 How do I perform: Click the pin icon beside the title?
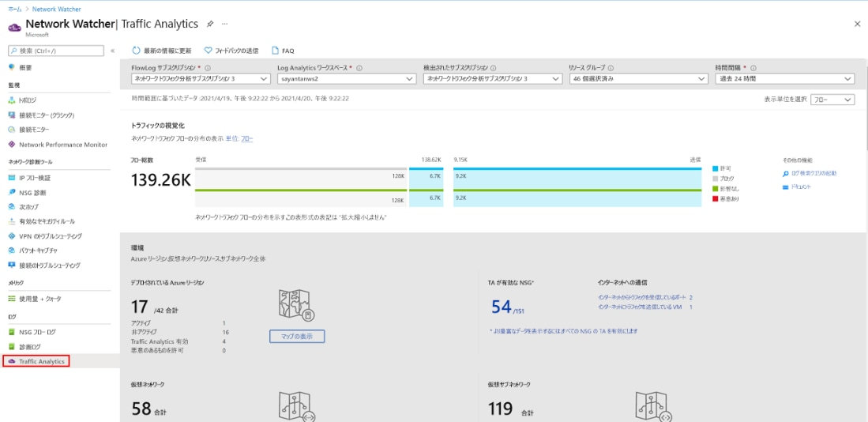coord(210,24)
